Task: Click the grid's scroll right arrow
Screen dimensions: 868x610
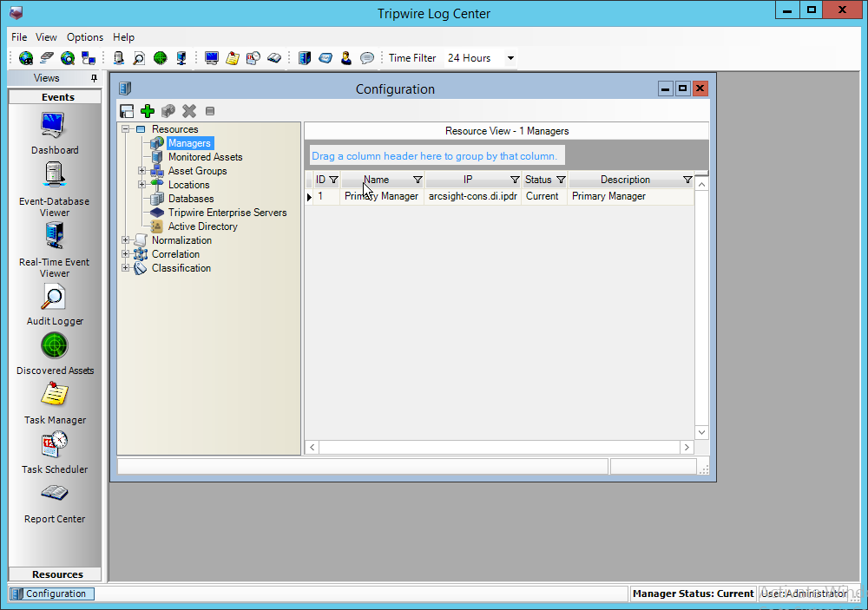Action: tap(687, 447)
